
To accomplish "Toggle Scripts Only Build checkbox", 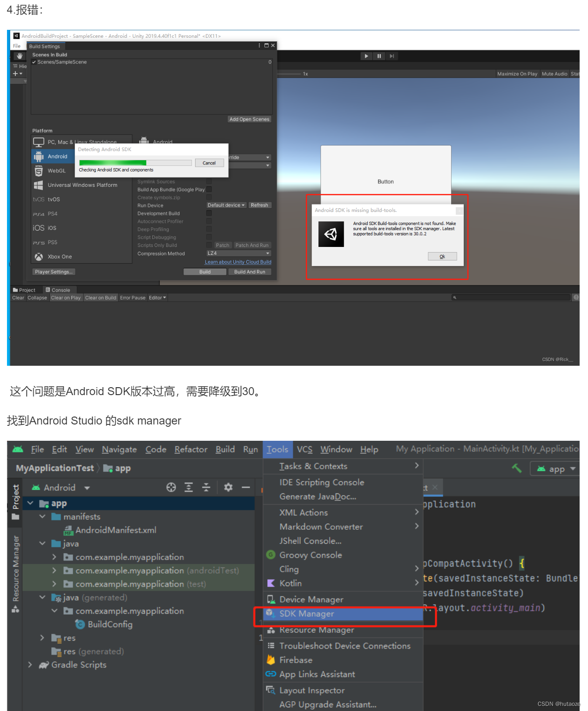I will tap(209, 245).
